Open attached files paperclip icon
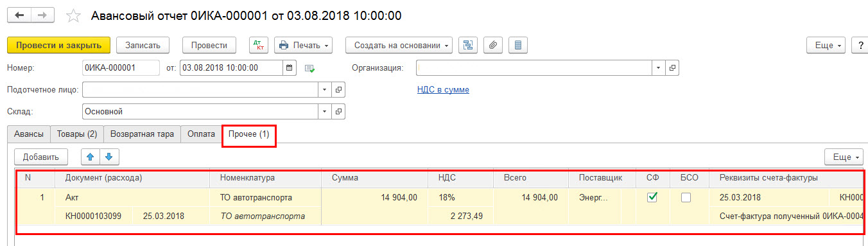Viewport: 868px width, 246px height. (493, 45)
